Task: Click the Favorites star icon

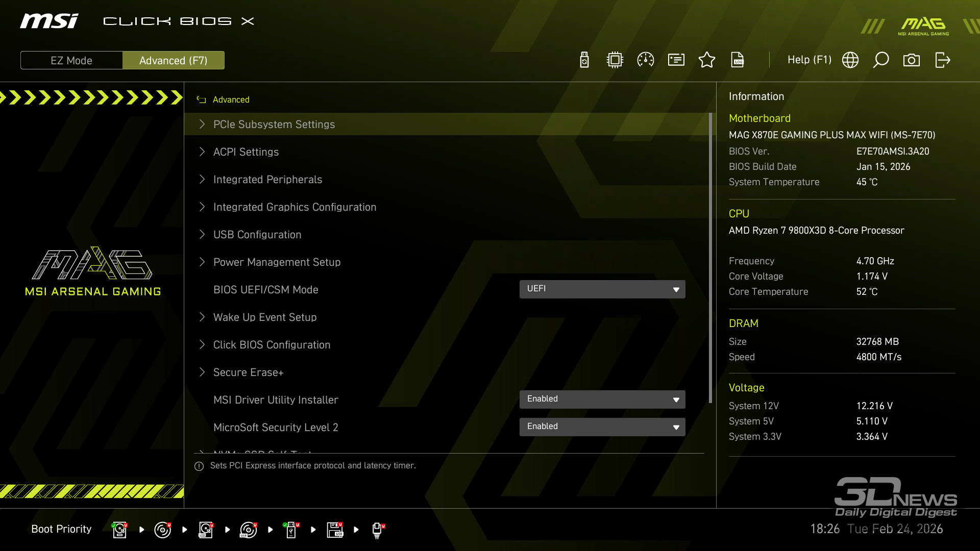Action: (707, 60)
